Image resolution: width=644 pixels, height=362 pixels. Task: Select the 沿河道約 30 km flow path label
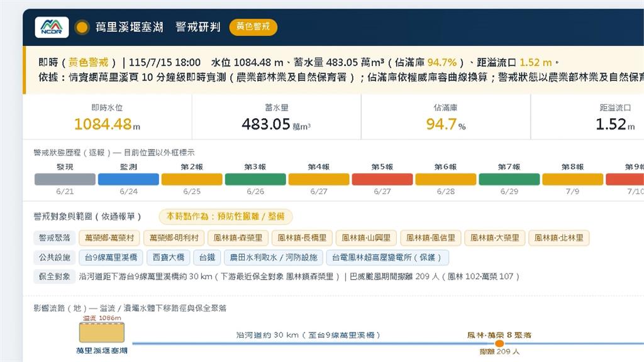(308, 335)
